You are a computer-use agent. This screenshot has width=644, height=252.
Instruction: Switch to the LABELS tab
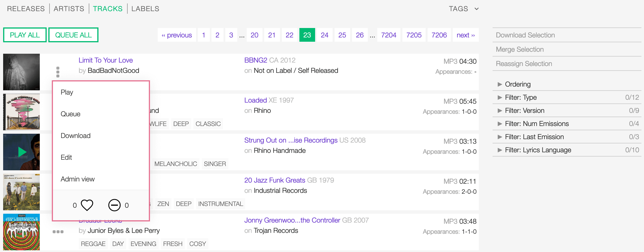click(145, 9)
